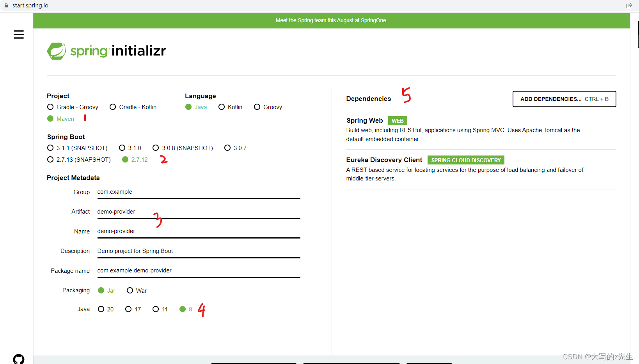The width and height of the screenshot is (639, 364).
Task: Choose Java language
Action: click(x=196, y=107)
